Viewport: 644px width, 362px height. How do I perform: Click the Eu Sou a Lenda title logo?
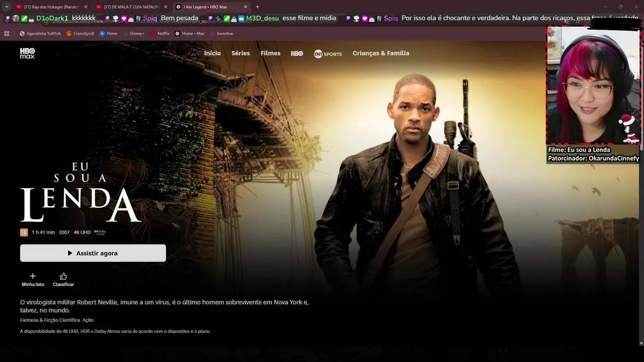(80, 193)
